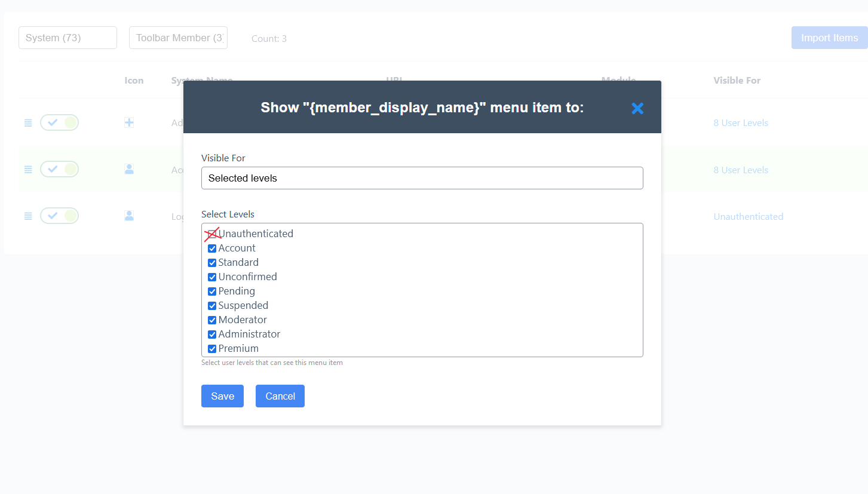Screen dimensions: 868x494
Task: Open the Unauthenticated link in Visible For column
Action: (x=748, y=217)
